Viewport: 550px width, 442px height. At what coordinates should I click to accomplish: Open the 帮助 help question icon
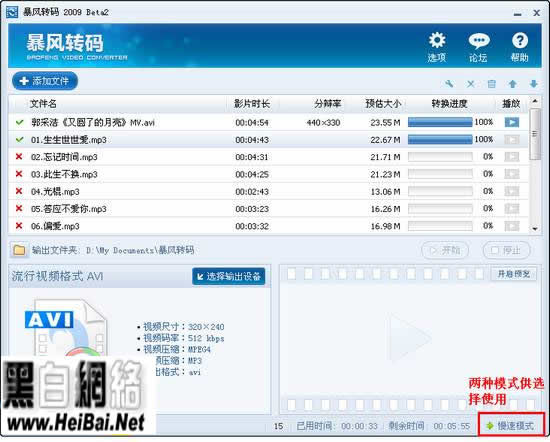coord(519,47)
